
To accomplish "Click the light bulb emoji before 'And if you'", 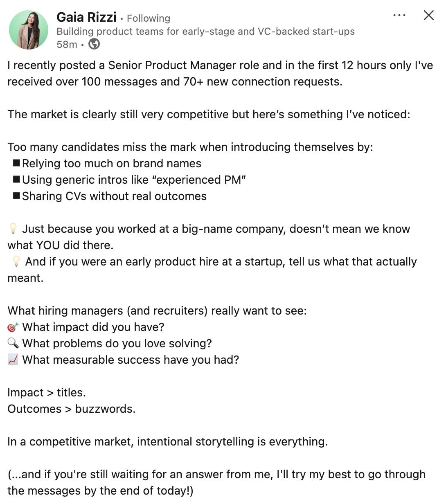I will 16,261.
